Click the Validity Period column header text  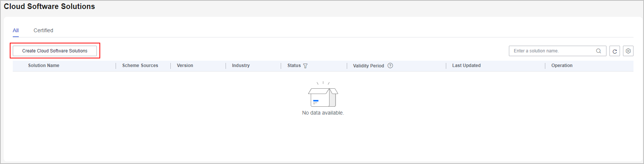coord(369,66)
